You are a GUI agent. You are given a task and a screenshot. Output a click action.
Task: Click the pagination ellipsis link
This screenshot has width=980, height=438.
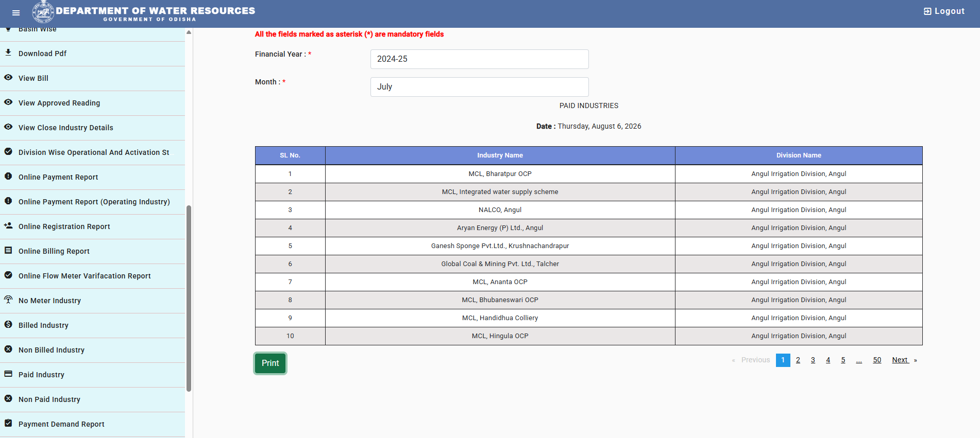859,360
